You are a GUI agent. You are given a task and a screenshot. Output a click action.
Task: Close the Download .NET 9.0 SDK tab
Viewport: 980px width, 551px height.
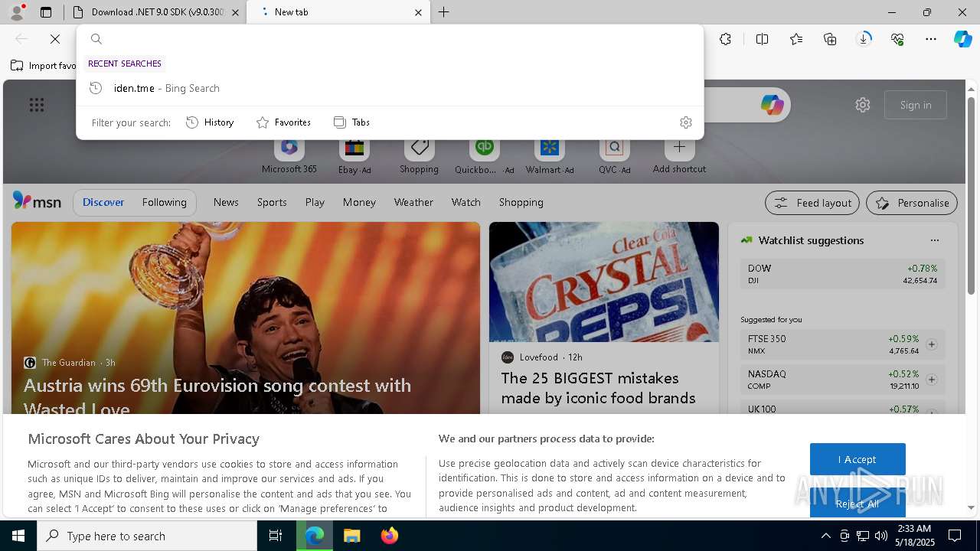(235, 12)
